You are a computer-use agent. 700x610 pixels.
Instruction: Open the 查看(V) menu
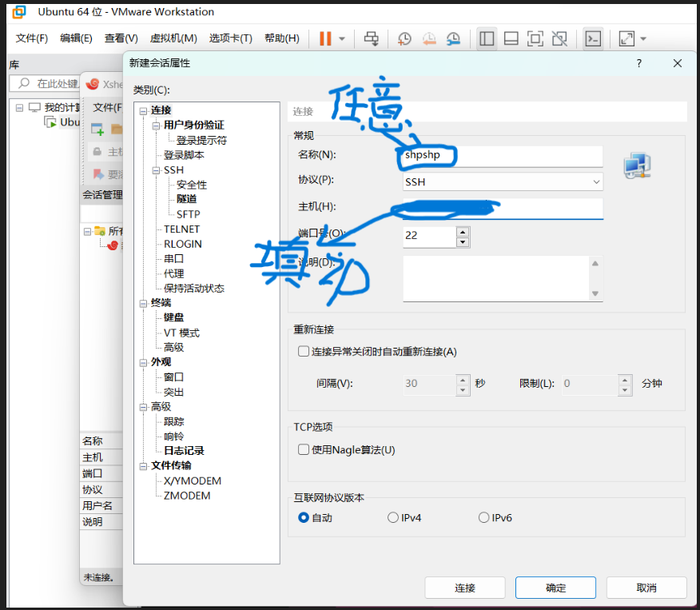point(121,38)
